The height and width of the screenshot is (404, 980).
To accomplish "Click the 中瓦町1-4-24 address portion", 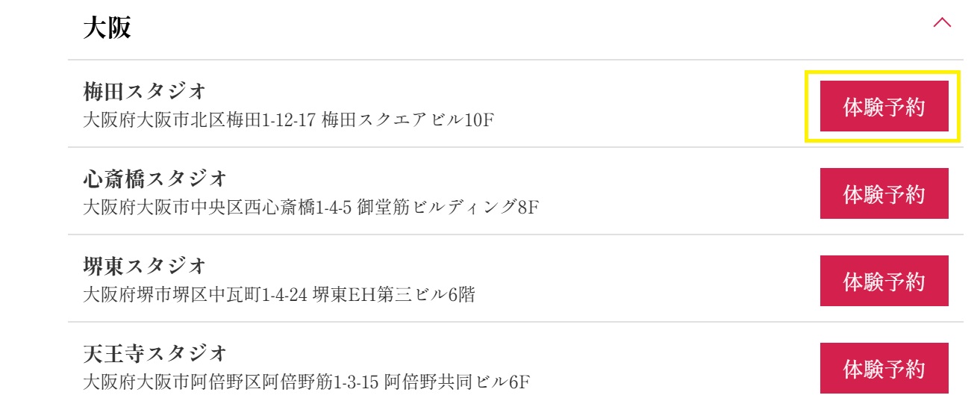I will click(259, 294).
